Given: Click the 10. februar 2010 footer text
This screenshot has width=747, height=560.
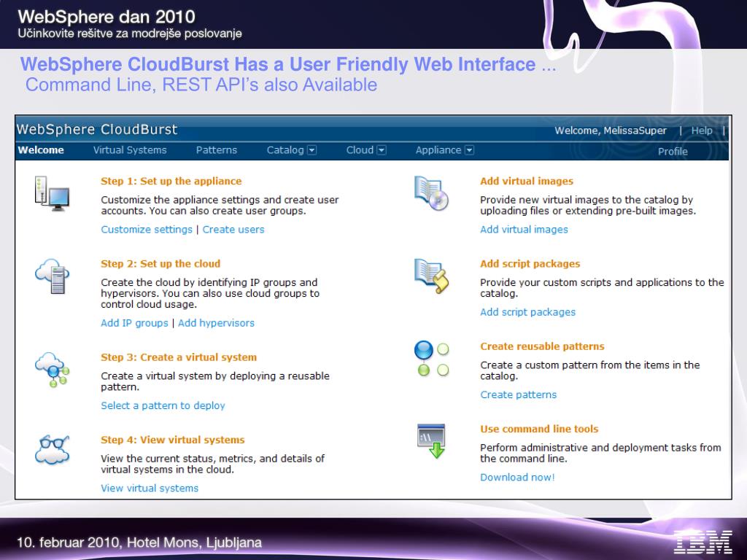Looking at the screenshot, I should [139, 542].
